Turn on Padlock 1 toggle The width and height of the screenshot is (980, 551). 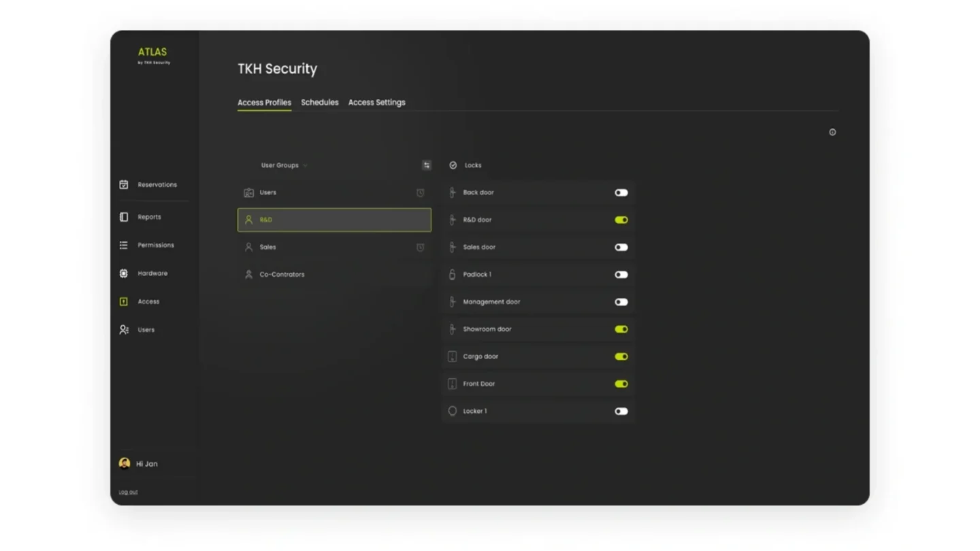click(x=621, y=274)
